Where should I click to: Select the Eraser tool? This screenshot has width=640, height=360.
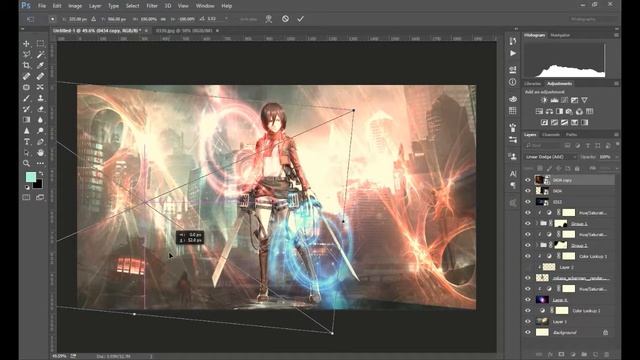click(40, 109)
